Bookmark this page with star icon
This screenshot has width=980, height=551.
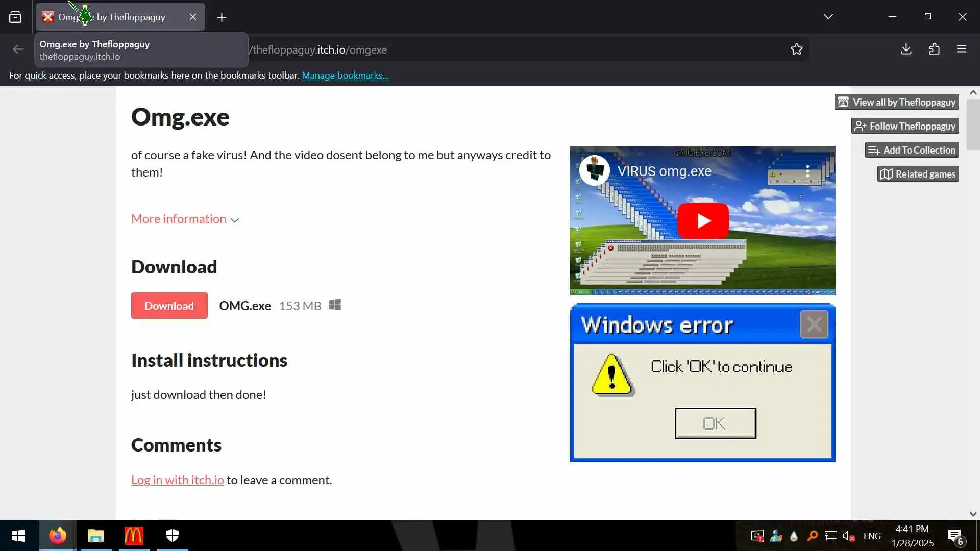click(796, 49)
